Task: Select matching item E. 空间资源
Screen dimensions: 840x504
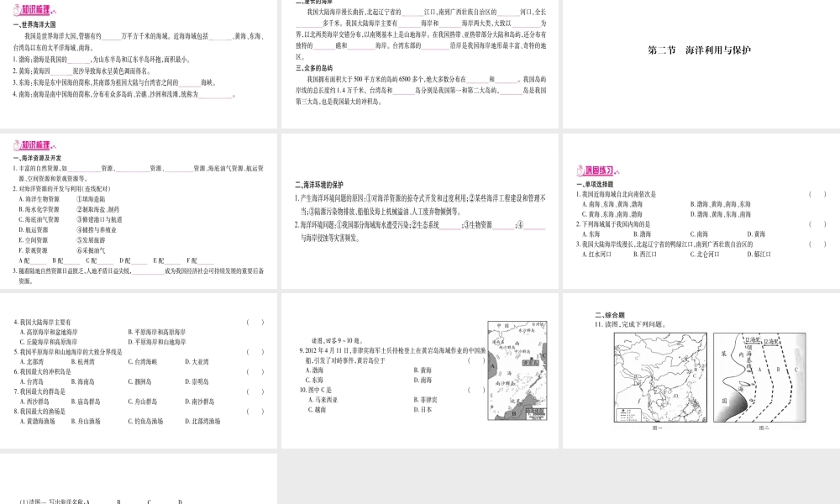Action: pos(34,240)
